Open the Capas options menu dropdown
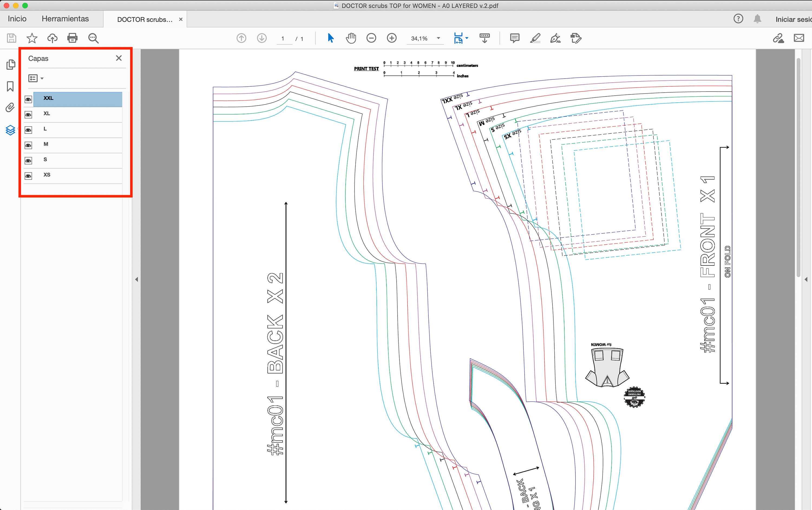812x510 pixels. [x=36, y=78]
